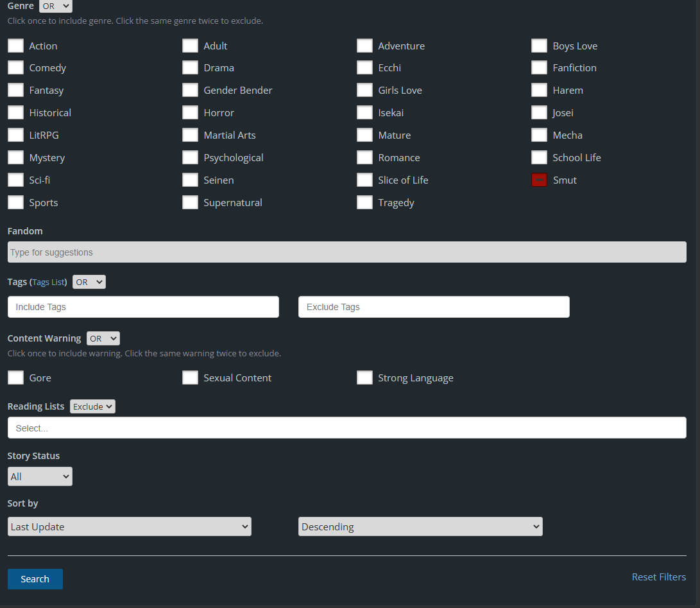Check the Supernatural genre box
This screenshot has width=700, height=608.
(x=190, y=203)
